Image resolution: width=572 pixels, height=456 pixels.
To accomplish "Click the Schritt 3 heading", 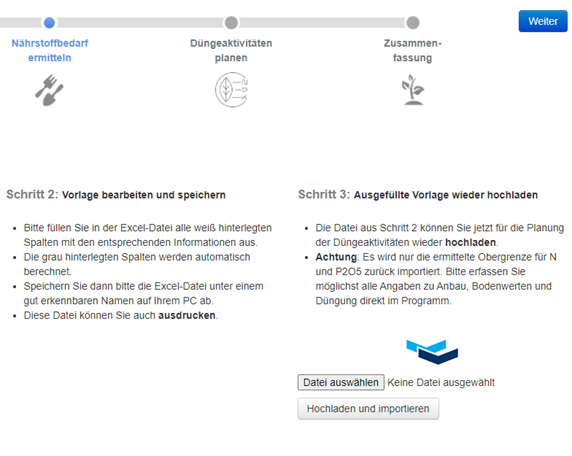I will coord(418,194).
